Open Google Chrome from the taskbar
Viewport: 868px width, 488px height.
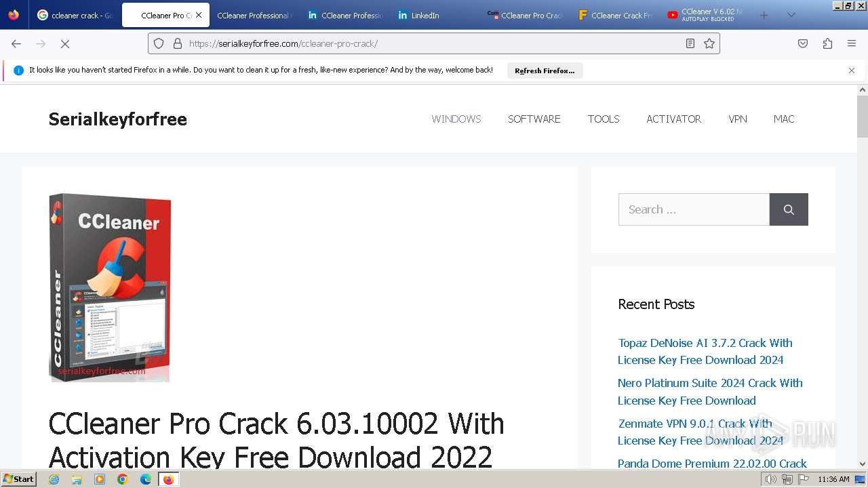click(x=123, y=479)
